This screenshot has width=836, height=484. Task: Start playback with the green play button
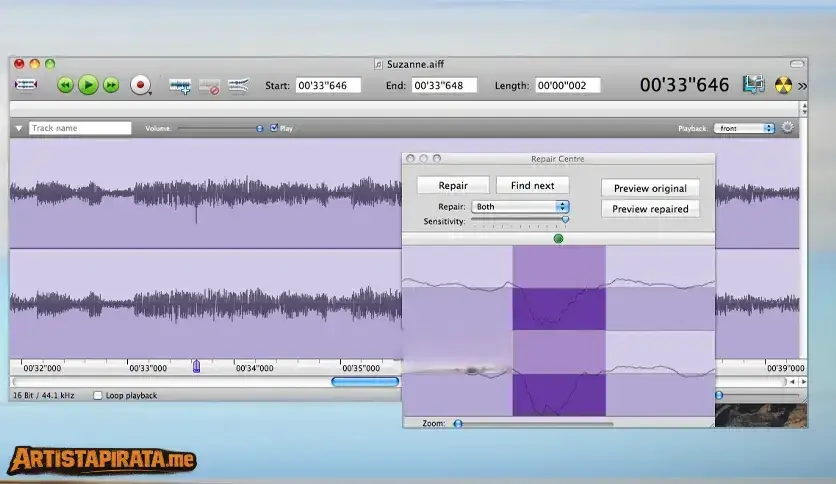[88, 85]
